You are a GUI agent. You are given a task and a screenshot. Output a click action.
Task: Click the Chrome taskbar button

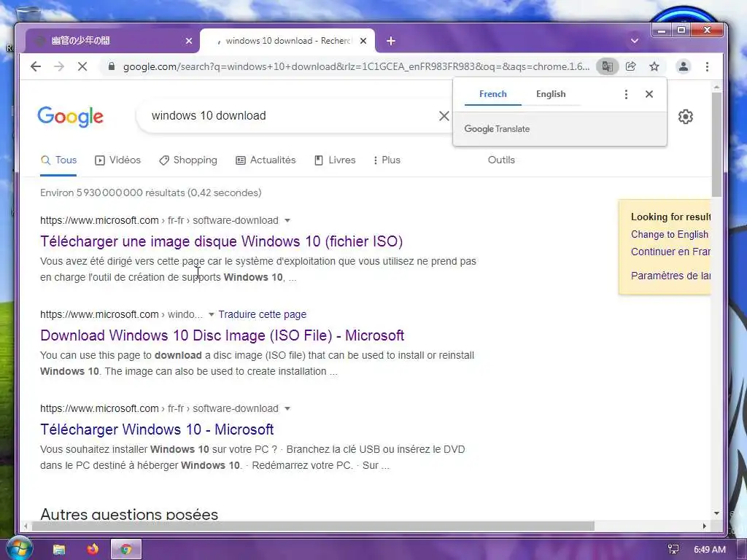click(125, 550)
